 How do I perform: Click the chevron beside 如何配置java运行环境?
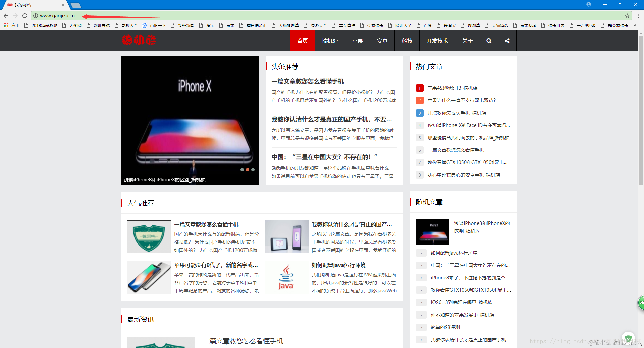[421, 253]
